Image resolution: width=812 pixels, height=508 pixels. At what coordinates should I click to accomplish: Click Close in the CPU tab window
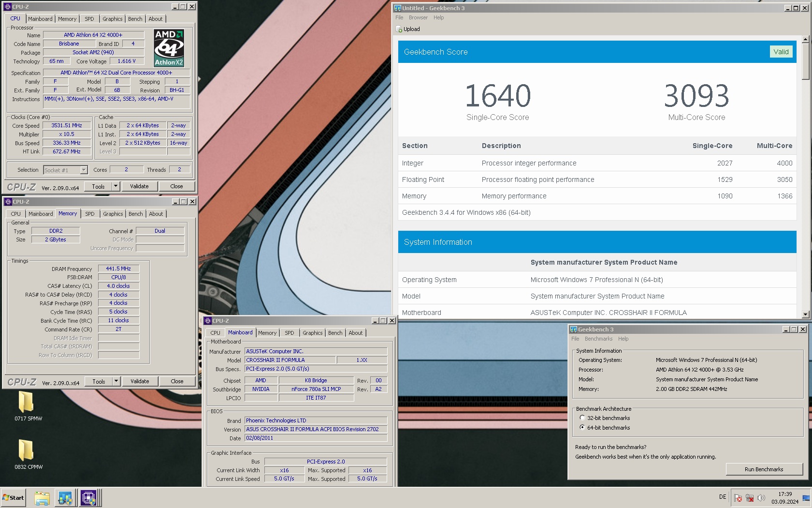(x=176, y=186)
